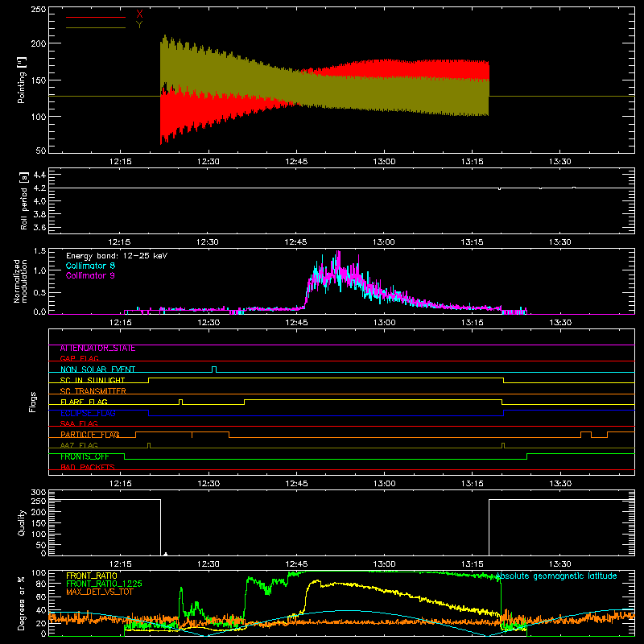Click the 4.4 roll period tick label
Image resolution: width=644 pixels, height=644 pixels.
[x=39, y=175]
